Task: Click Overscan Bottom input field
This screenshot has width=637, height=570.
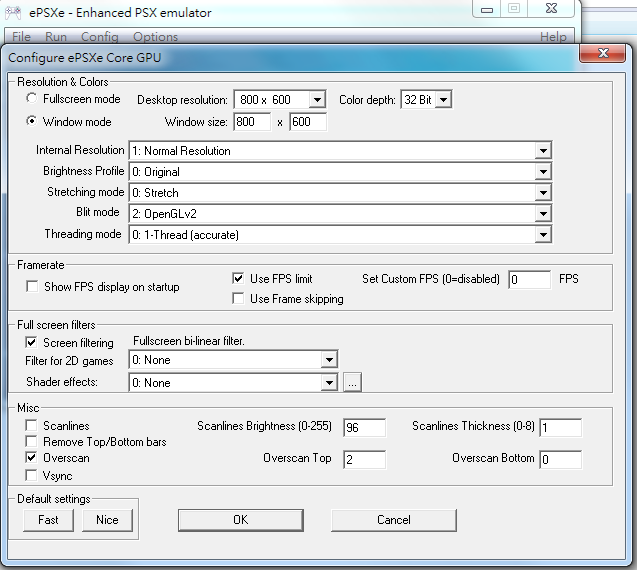Action: coord(560,459)
